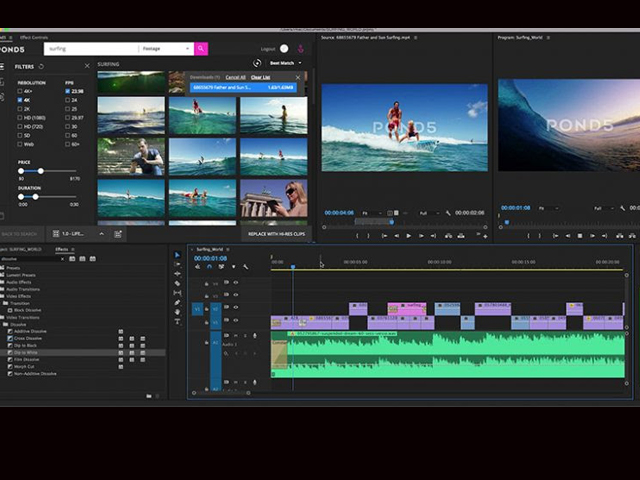Click add-to-collection icon beside collection dropdown

tap(118, 234)
